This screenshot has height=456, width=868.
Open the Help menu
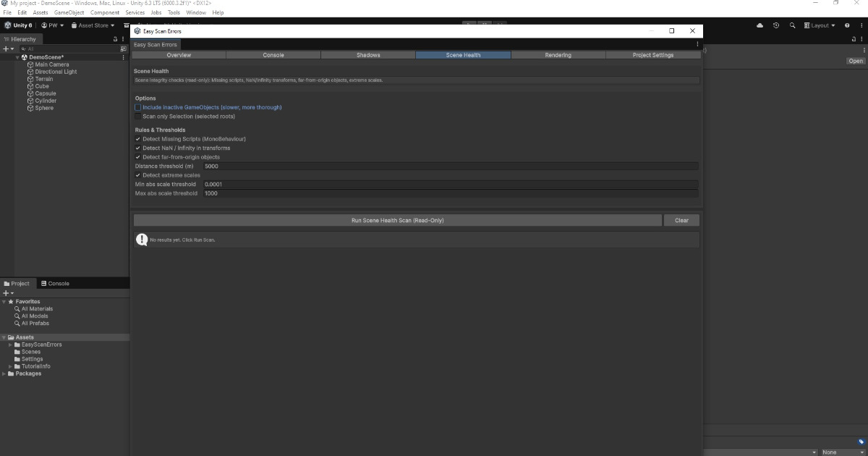(218, 12)
